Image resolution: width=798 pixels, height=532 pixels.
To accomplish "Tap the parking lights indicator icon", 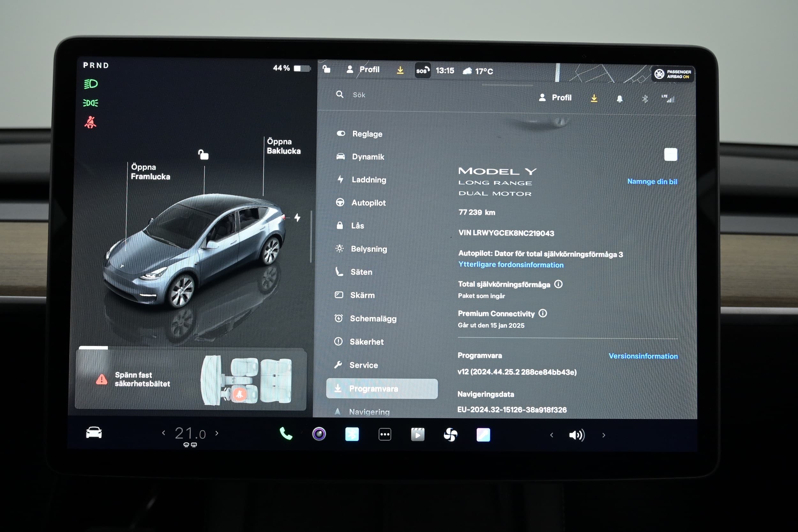I will point(91,103).
